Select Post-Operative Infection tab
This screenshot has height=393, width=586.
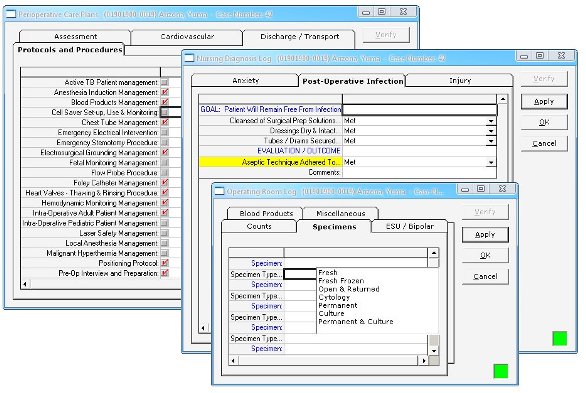pyautogui.click(x=353, y=81)
